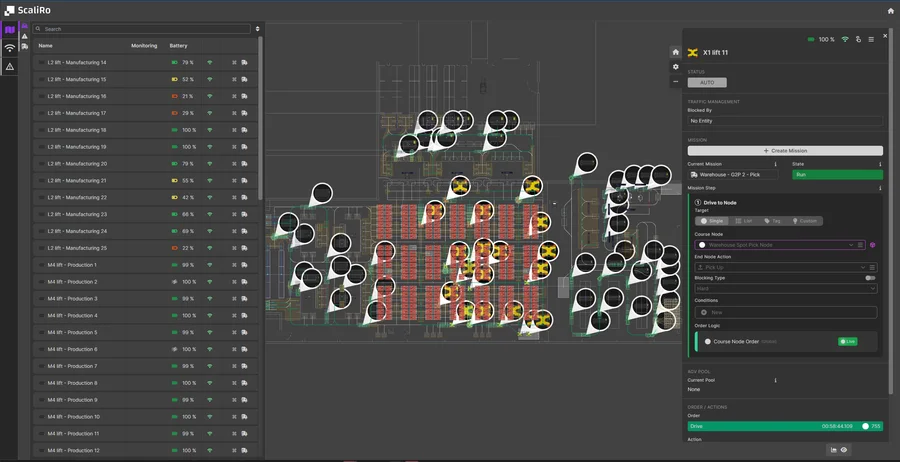Sort by Name column header
The height and width of the screenshot is (462, 900).
45,46
